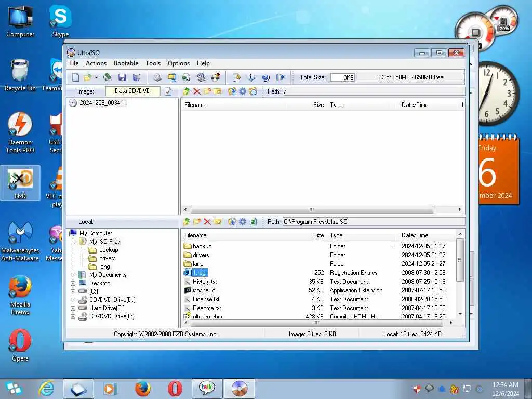532x399 pixels.
Task: Select the License.txt file
Action: click(206, 299)
